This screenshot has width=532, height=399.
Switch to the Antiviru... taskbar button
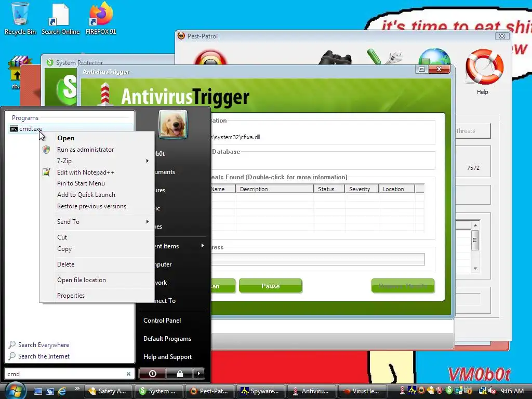tap(312, 391)
